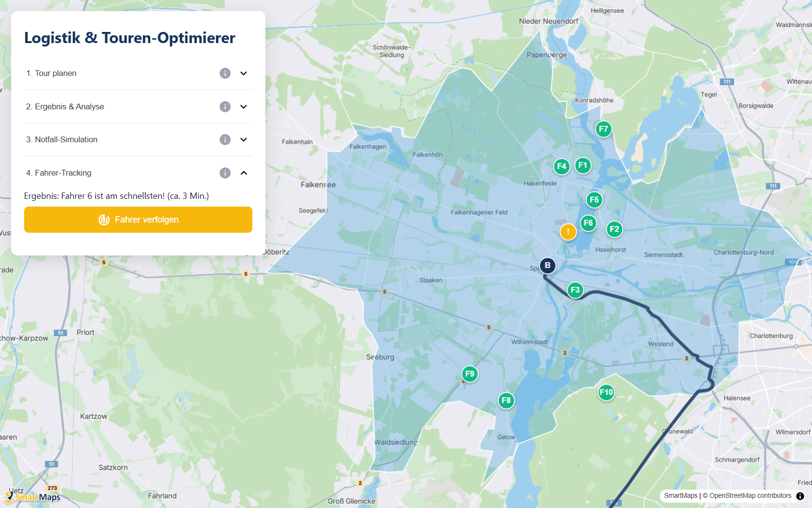
Task: Click the SmartMaps logo
Action: point(34,497)
